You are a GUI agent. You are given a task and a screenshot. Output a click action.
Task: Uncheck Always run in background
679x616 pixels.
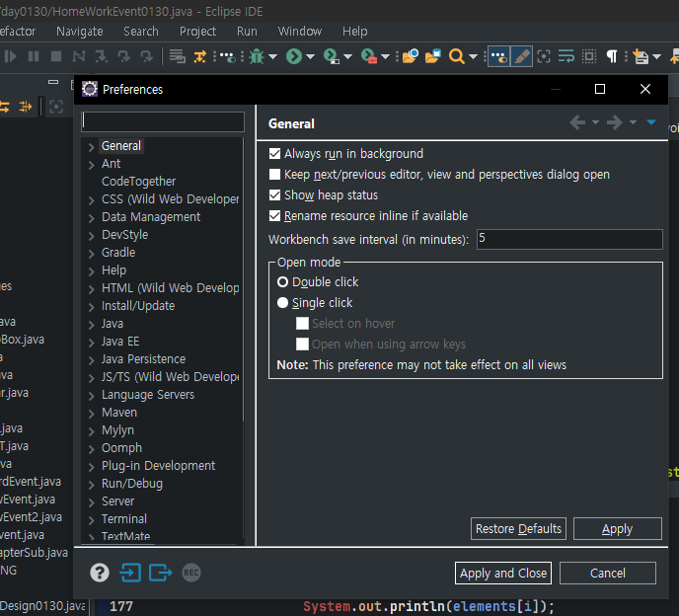point(274,154)
